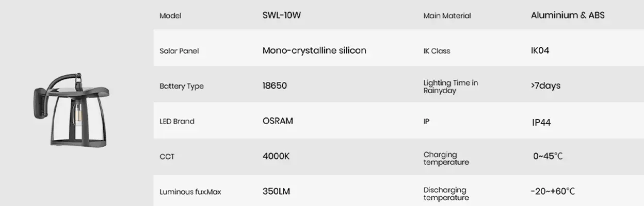Select the Mono-crystalline silicon text
Screen dimensions: 644x206
point(314,50)
